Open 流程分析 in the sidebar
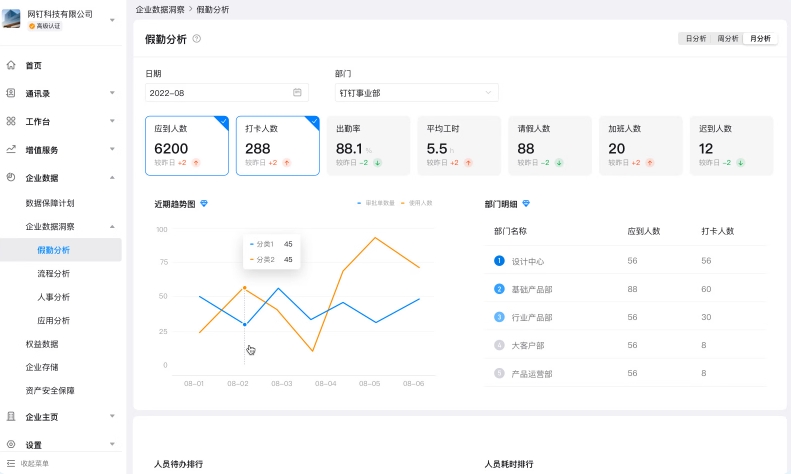 click(x=54, y=273)
